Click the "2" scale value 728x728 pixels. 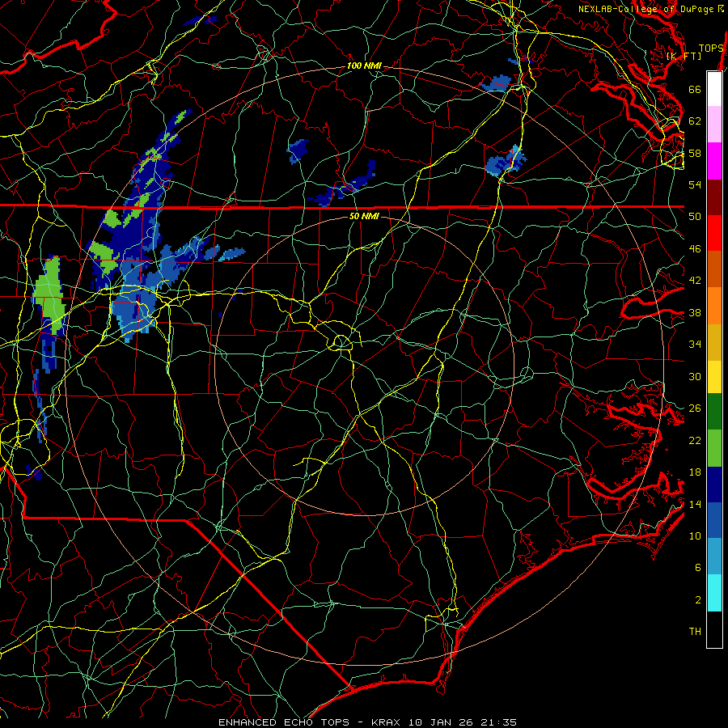click(x=698, y=600)
